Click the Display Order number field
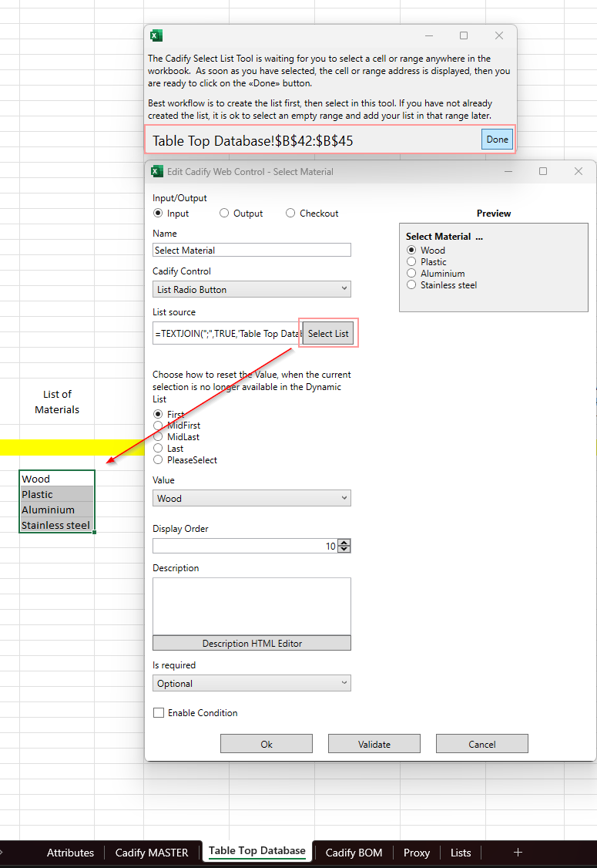597x868 pixels. (x=245, y=546)
